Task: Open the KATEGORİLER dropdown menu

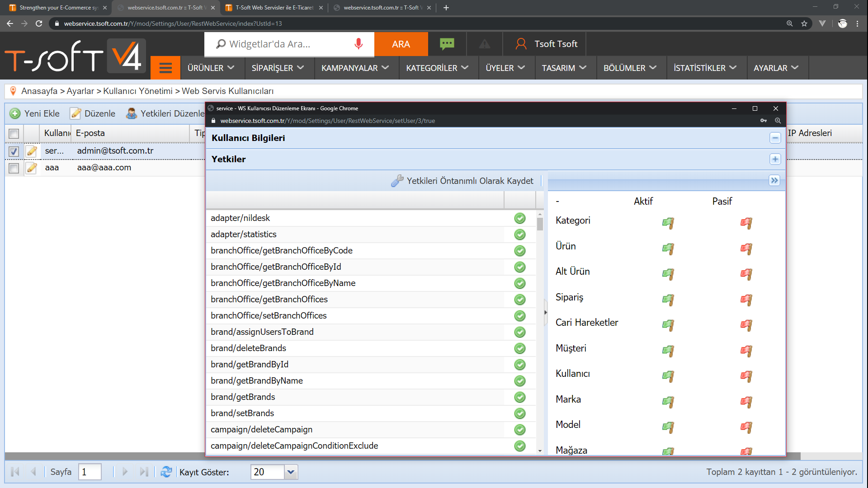Action: pyautogui.click(x=437, y=68)
